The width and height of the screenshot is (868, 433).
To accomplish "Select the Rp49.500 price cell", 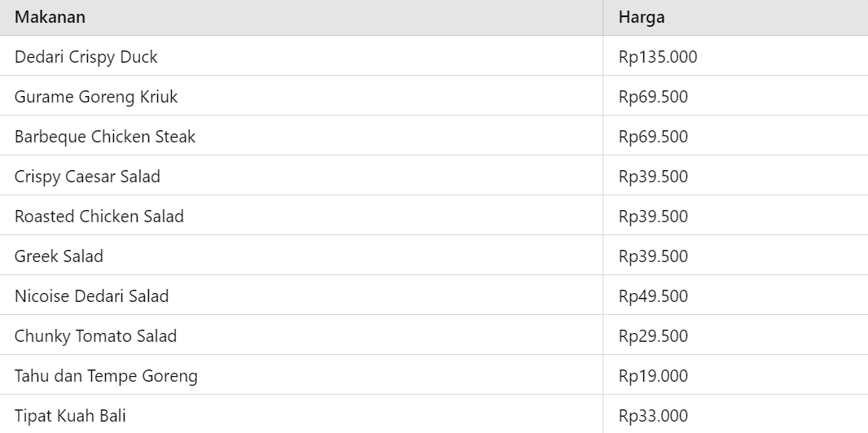I will (653, 296).
